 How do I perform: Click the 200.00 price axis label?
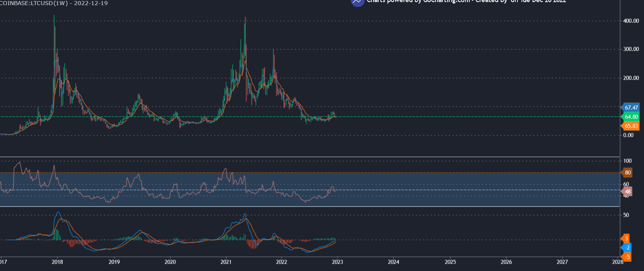click(631, 78)
